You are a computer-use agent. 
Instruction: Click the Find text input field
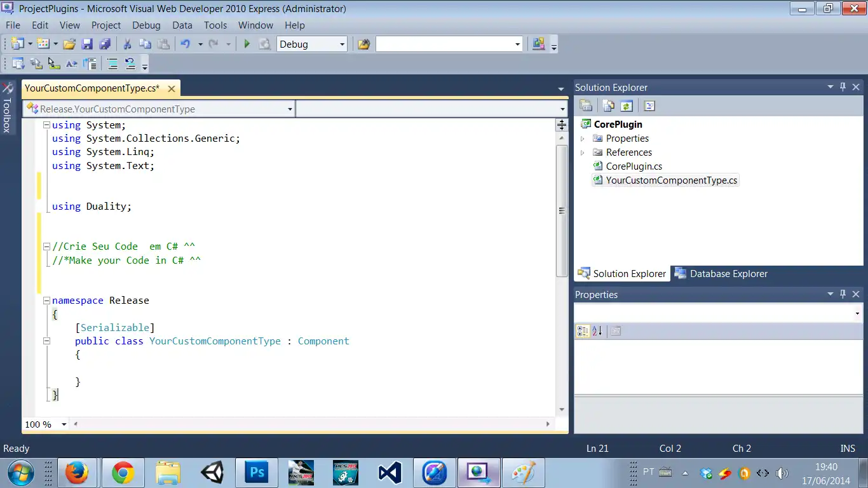point(444,44)
